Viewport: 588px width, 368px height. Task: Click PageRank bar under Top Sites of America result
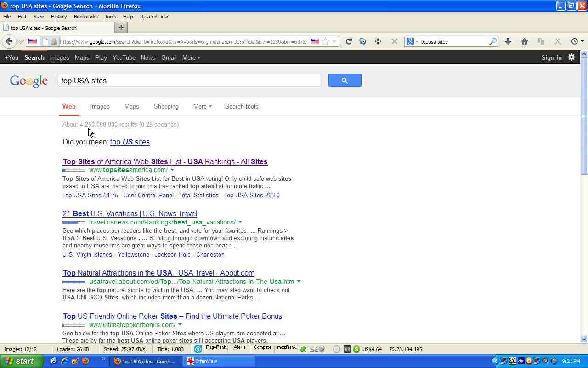pyautogui.click(x=74, y=170)
